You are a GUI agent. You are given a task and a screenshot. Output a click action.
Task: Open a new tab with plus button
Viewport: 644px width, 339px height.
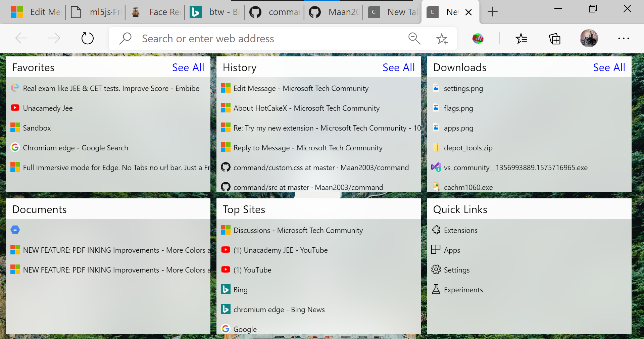coord(492,12)
